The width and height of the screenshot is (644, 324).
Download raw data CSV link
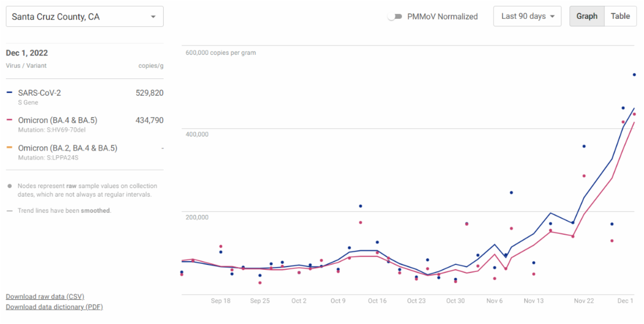coord(45,297)
